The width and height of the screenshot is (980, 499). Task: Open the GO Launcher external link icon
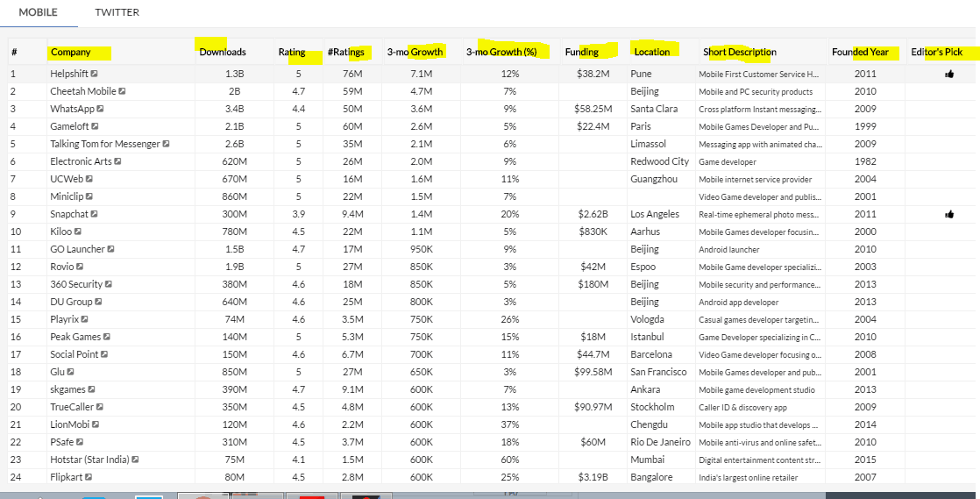tap(110, 249)
